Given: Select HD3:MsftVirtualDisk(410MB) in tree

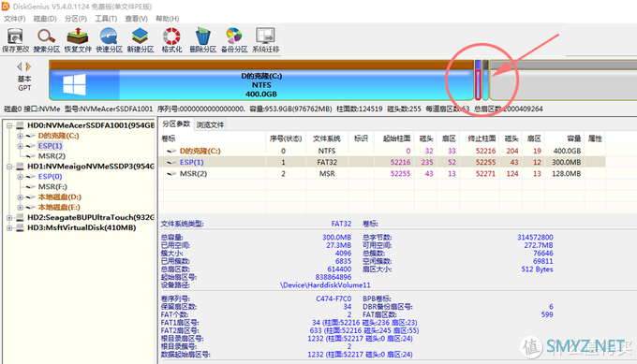Looking at the screenshot, I should pyautogui.click(x=81, y=227).
